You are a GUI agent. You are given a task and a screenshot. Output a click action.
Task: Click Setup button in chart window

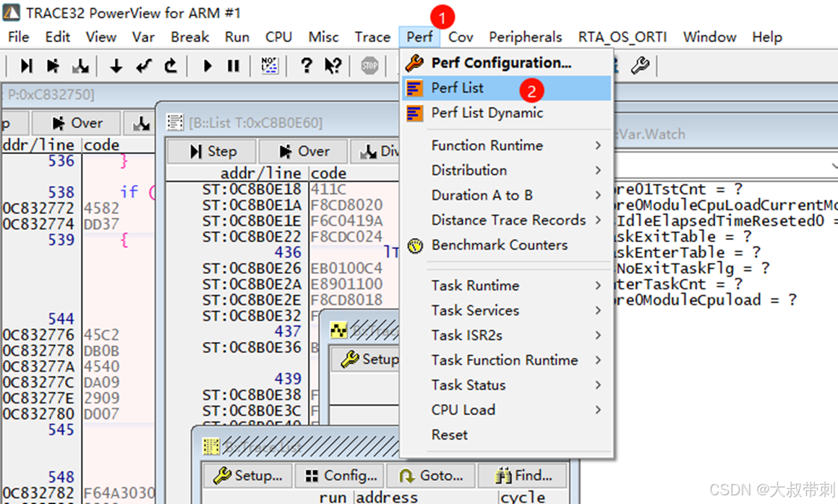click(366, 359)
